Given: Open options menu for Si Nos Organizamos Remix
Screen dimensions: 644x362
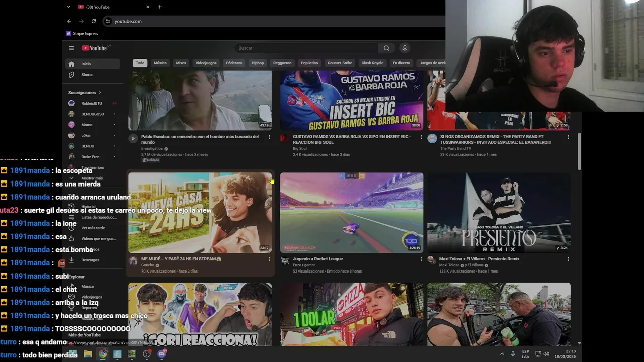Looking at the screenshot, I should [x=568, y=137].
